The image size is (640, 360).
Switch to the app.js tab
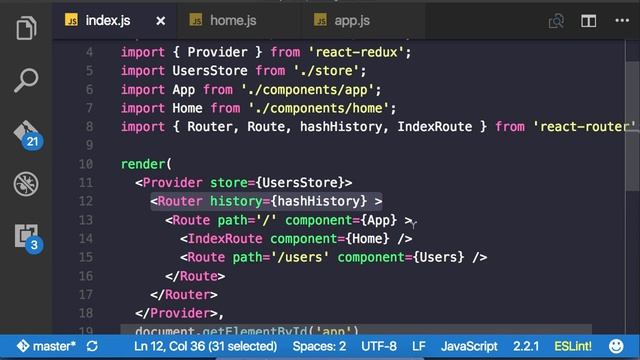tap(342, 20)
